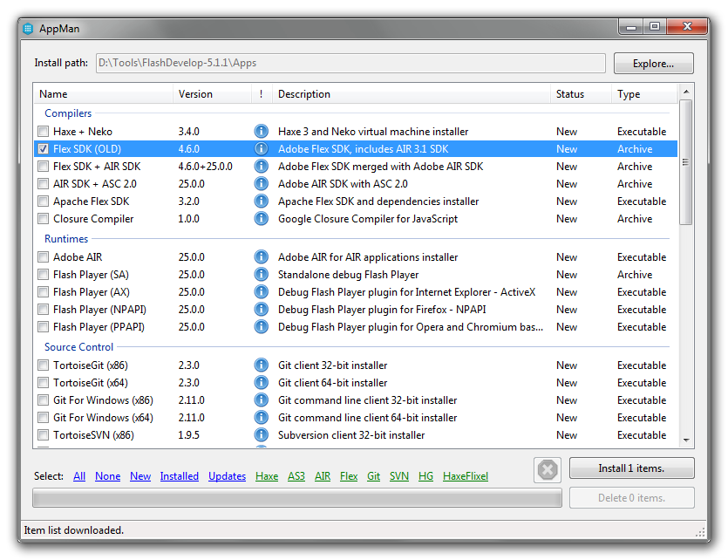This screenshot has height=560, width=728.
Task: Collapse the Source Control group header
Action: click(x=78, y=347)
